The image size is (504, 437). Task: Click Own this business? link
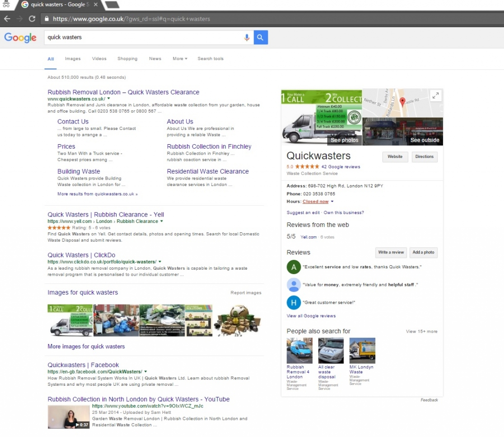(344, 213)
